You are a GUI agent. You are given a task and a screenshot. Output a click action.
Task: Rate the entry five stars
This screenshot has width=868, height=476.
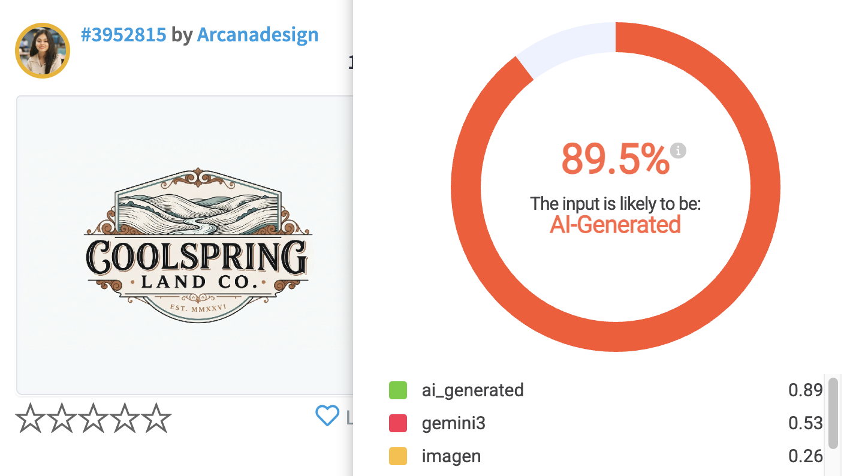coord(156,418)
